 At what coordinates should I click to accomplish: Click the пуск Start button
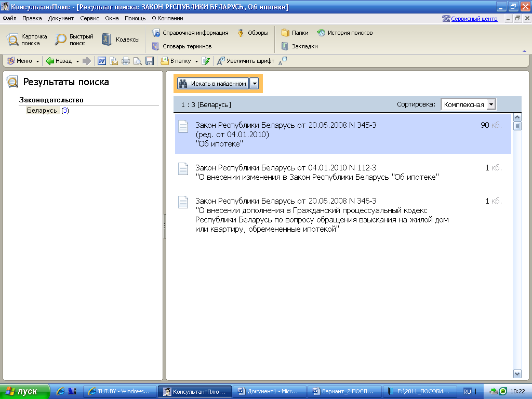tap(24, 392)
